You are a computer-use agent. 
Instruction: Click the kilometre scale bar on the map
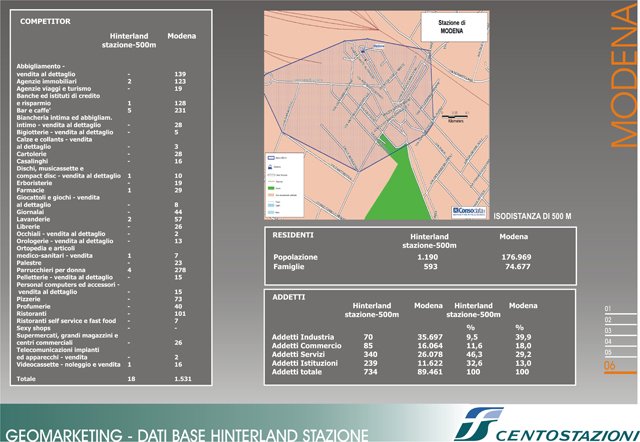point(455,118)
